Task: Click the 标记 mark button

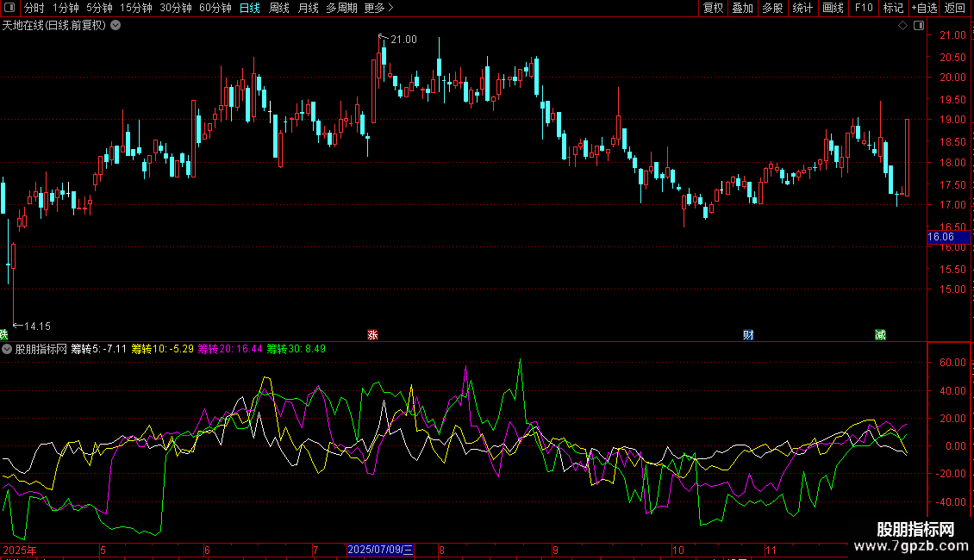Action: pos(893,8)
